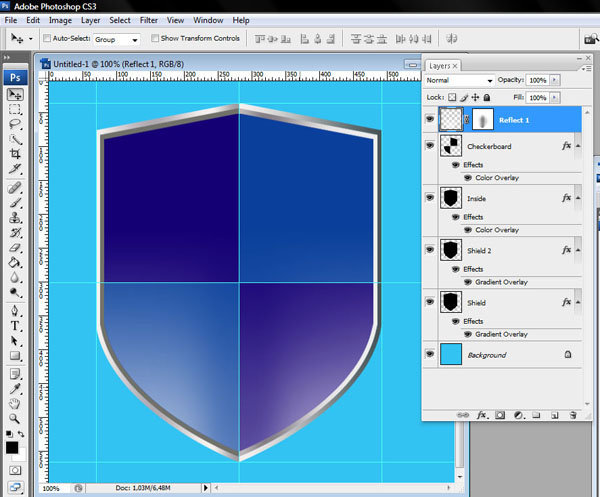
Task: Open the Auto-Select Group dropdown
Action: (116, 39)
